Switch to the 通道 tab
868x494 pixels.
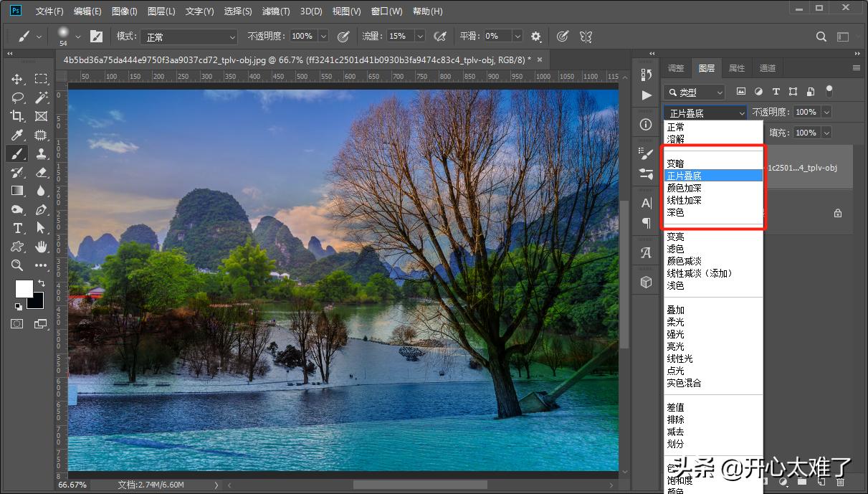768,68
